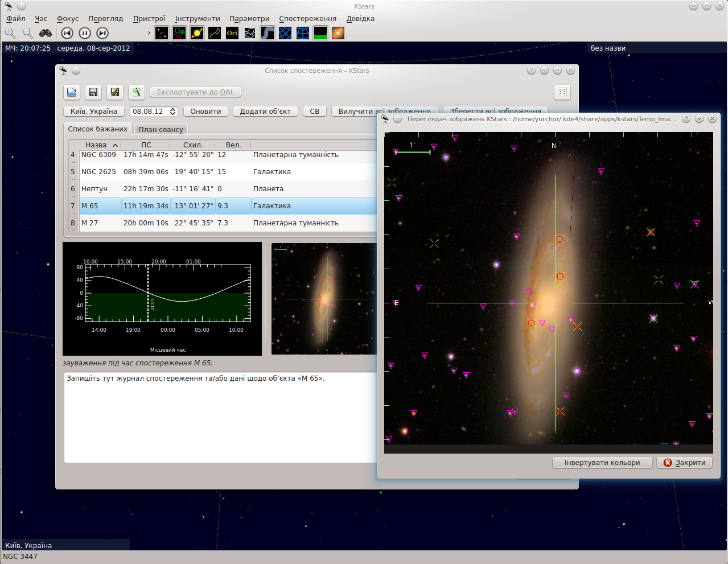Pause the simulation clock
728x564 pixels.
point(84,33)
